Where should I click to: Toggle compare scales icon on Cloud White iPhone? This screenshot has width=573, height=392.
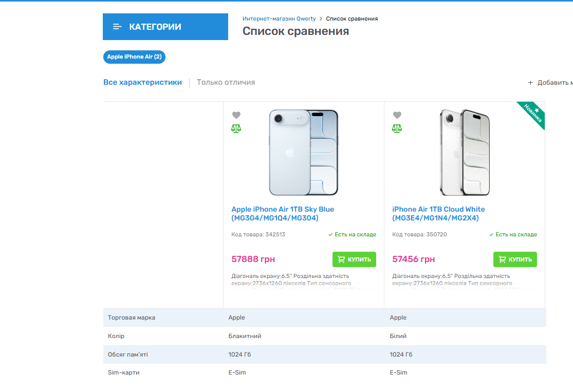397,128
